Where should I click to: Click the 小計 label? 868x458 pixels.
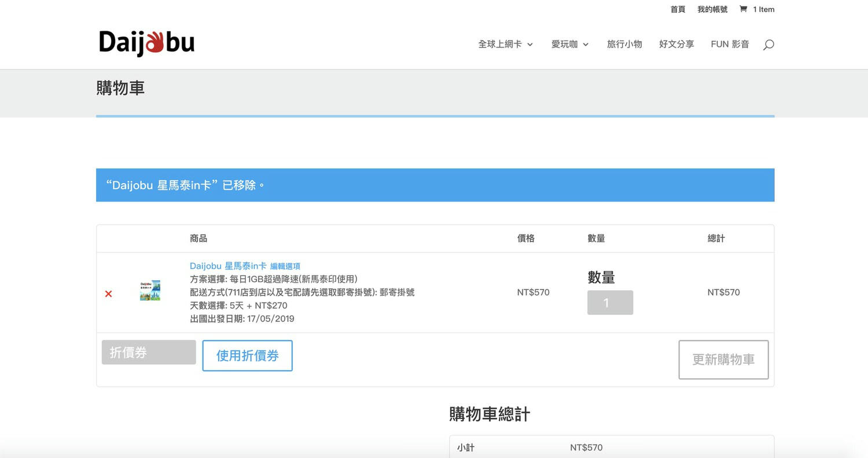point(466,448)
